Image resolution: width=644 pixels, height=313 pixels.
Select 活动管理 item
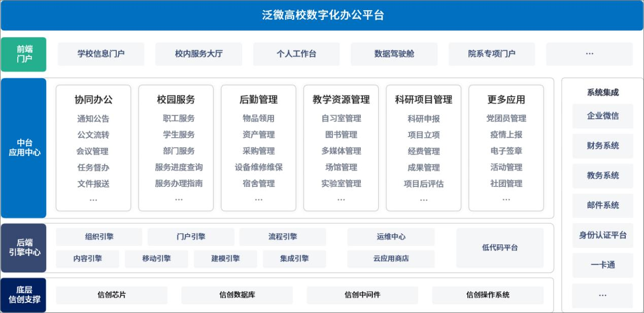point(506,167)
